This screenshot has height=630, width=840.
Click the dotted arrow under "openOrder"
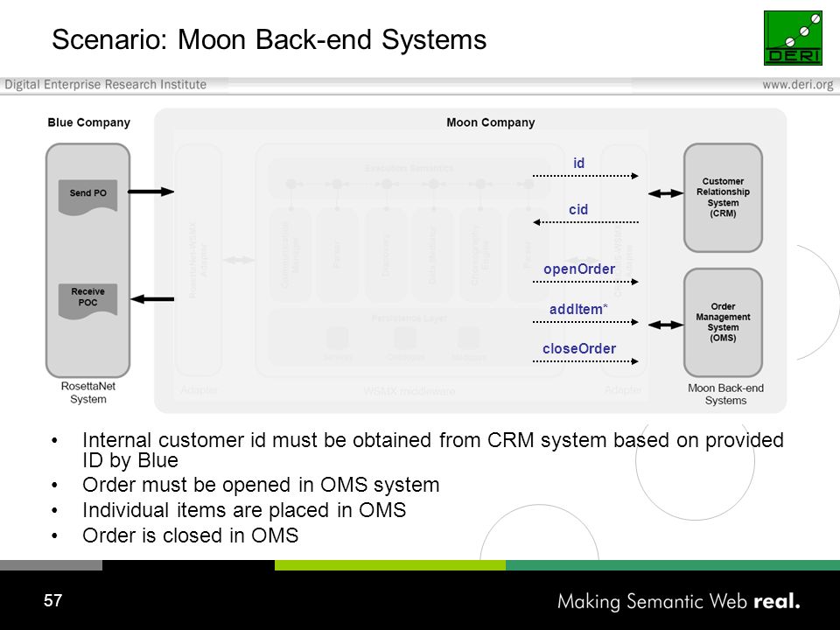tap(585, 282)
